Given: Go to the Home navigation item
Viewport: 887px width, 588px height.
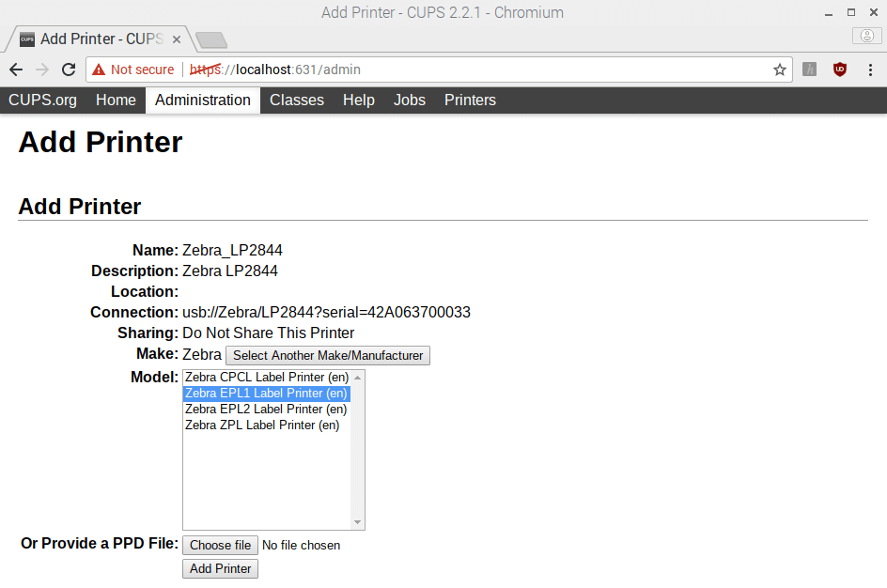Looking at the screenshot, I should coord(116,101).
